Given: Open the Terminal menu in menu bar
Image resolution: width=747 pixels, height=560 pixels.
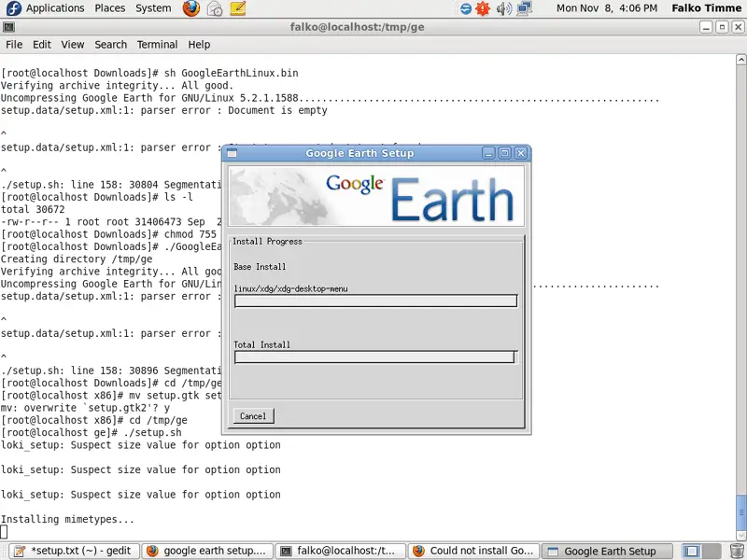Looking at the screenshot, I should pos(157,44).
